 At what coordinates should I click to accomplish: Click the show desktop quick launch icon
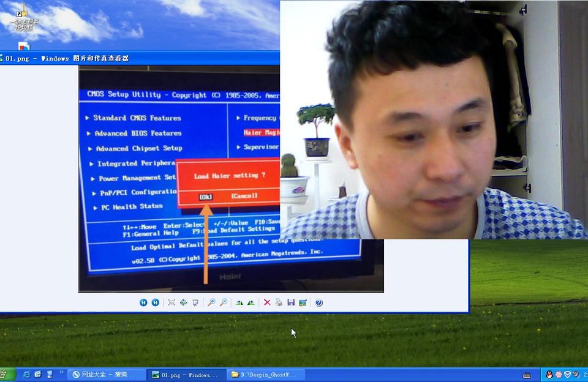point(50,375)
